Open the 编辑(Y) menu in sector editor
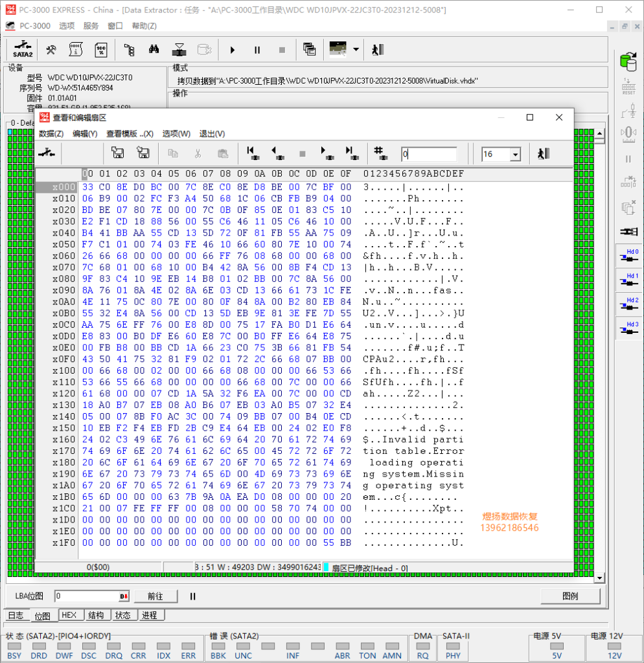 [x=85, y=133]
